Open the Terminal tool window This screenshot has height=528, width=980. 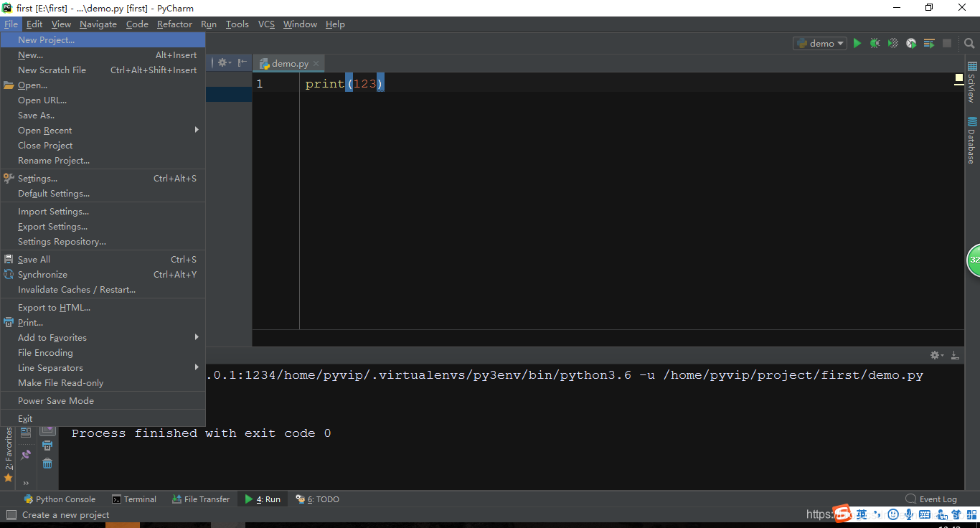pos(134,499)
